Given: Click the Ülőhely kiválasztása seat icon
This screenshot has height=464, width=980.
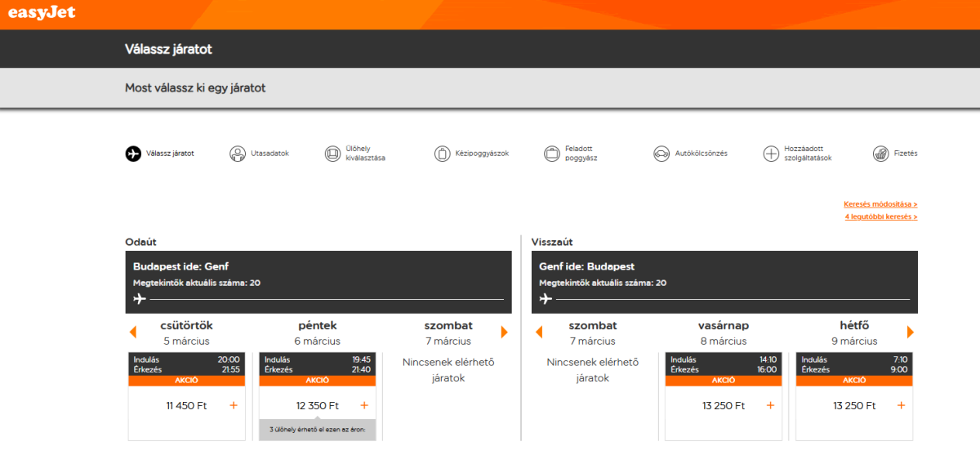Looking at the screenshot, I should pyautogui.click(x=332, y=154).
